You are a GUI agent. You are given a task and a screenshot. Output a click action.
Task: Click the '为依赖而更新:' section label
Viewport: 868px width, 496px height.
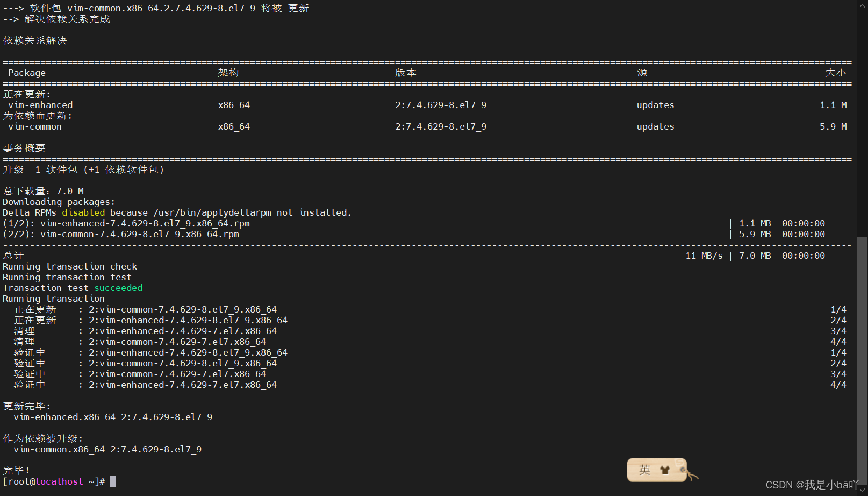(38, 116)
